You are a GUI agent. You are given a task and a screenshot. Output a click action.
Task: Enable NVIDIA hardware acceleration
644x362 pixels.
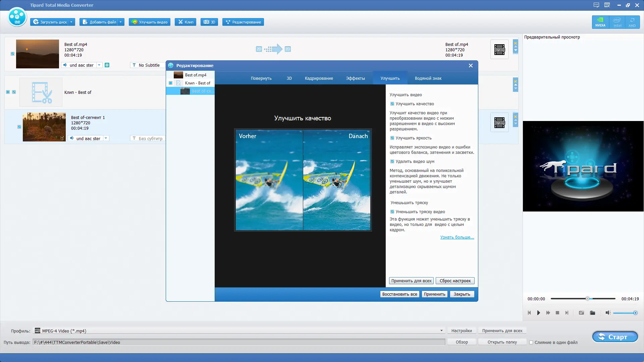point(600,22)
